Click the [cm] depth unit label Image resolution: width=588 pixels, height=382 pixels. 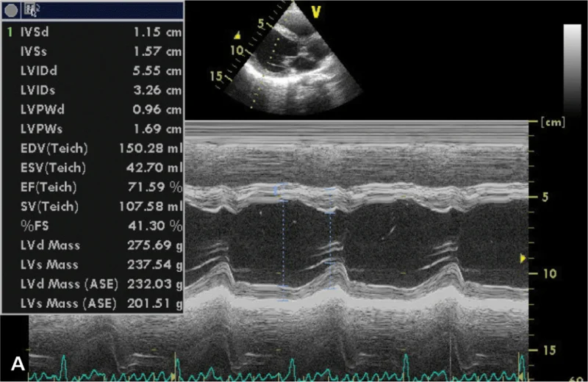[x=553, y=122]
